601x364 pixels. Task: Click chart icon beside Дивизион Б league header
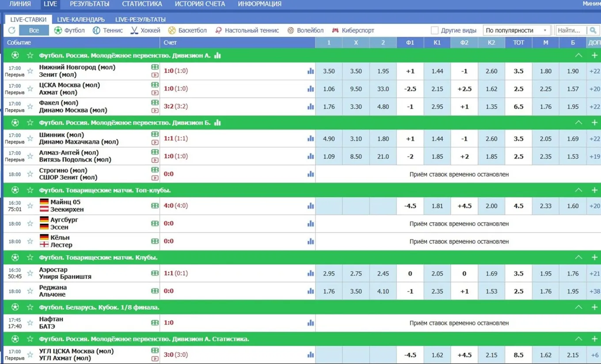point(217,123)
